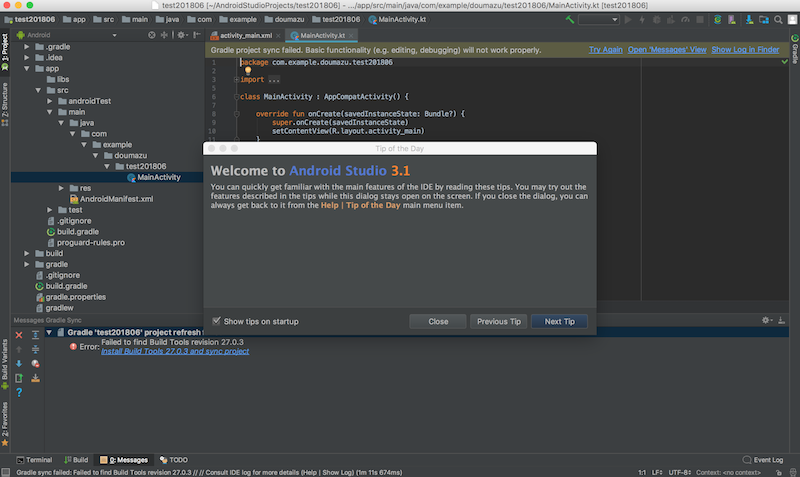Click the export to text file icon
The width and height of the screenshot is (800, 477).
pyautogui.click(x=19, y=378)
